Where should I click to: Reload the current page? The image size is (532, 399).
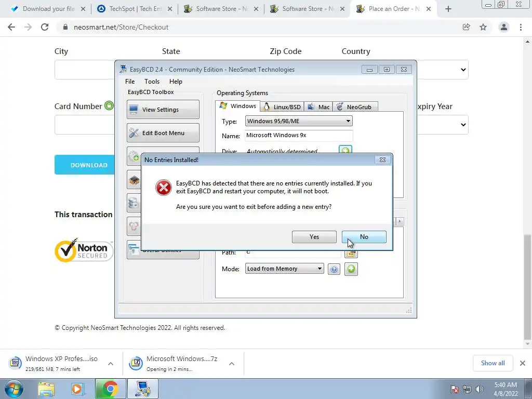(45, 27)
